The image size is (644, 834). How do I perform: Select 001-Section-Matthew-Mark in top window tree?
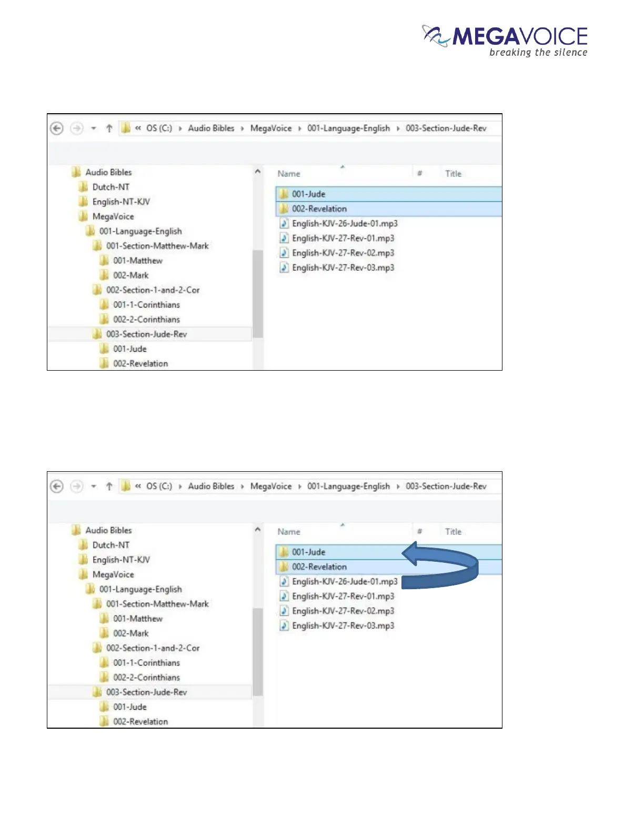(150, 246)
